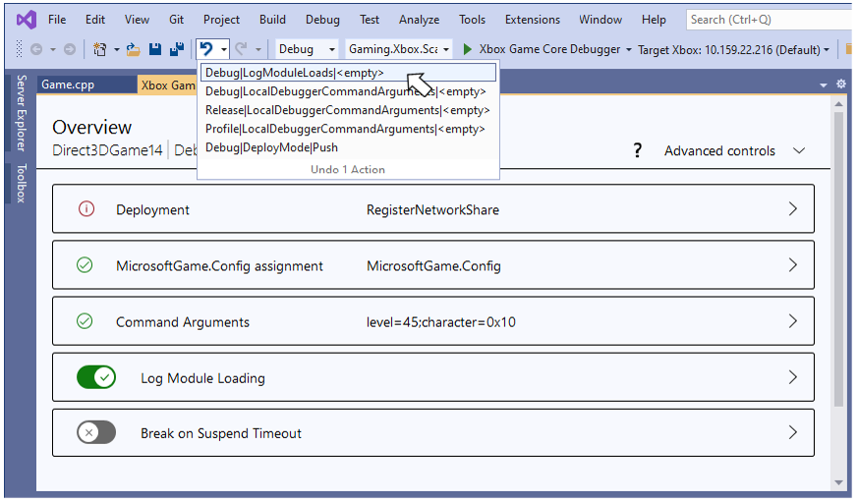Image resolution: width=859 pixels, height=504 pixels.
Task: Click the question mark help icon
Action: pos(637,150)
